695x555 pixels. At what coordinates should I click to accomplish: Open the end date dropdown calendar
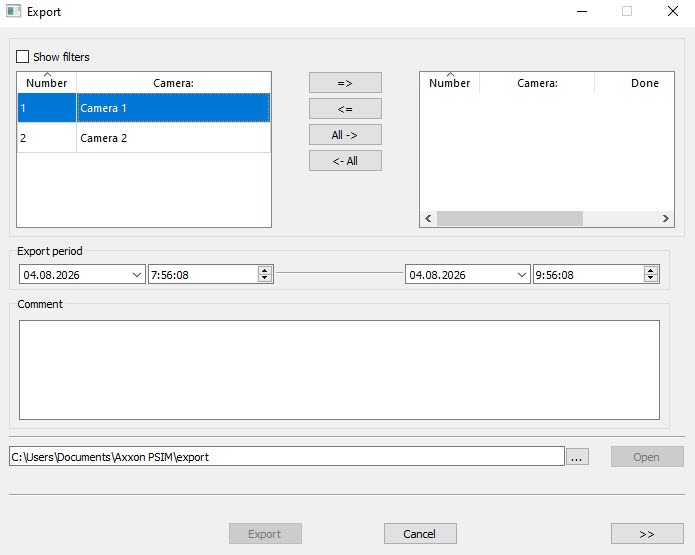pyautogui.click(x=522, y=275)
